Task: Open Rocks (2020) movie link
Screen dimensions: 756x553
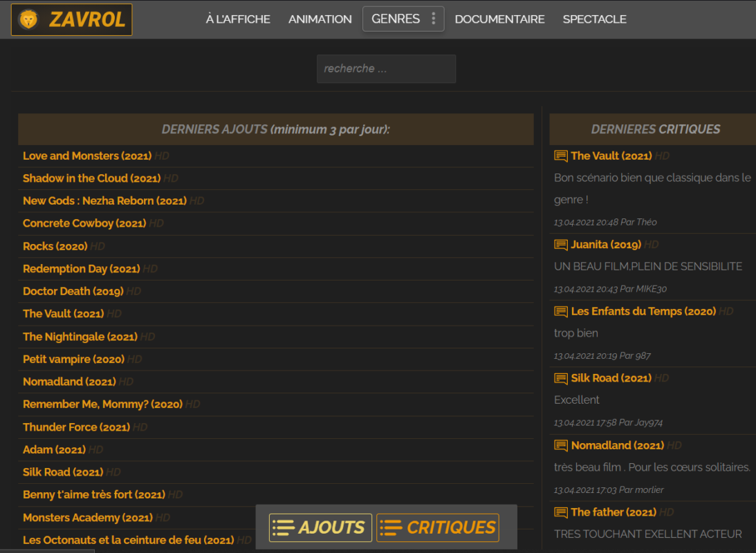Action: 55,246
